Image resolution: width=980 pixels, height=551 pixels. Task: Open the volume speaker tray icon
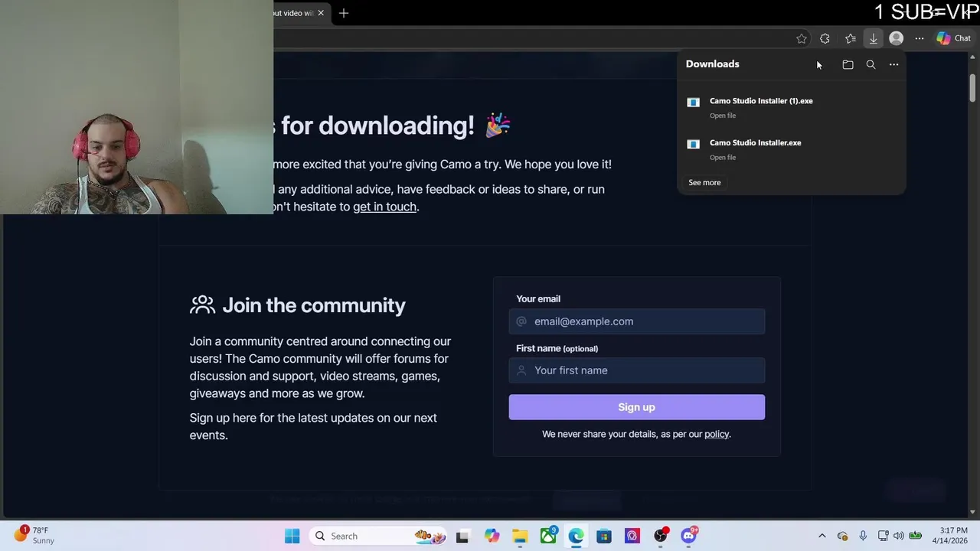(x=898, y=536)
